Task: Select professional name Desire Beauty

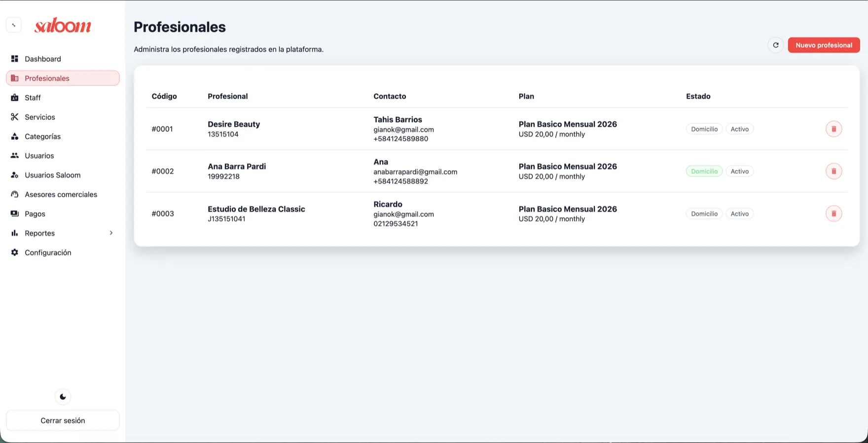Action: coord(234,124)
